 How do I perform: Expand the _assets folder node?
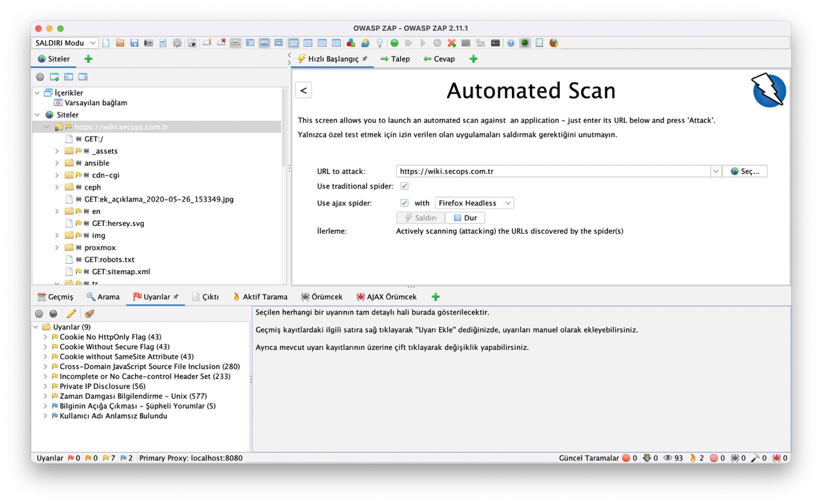click(57, 151)
